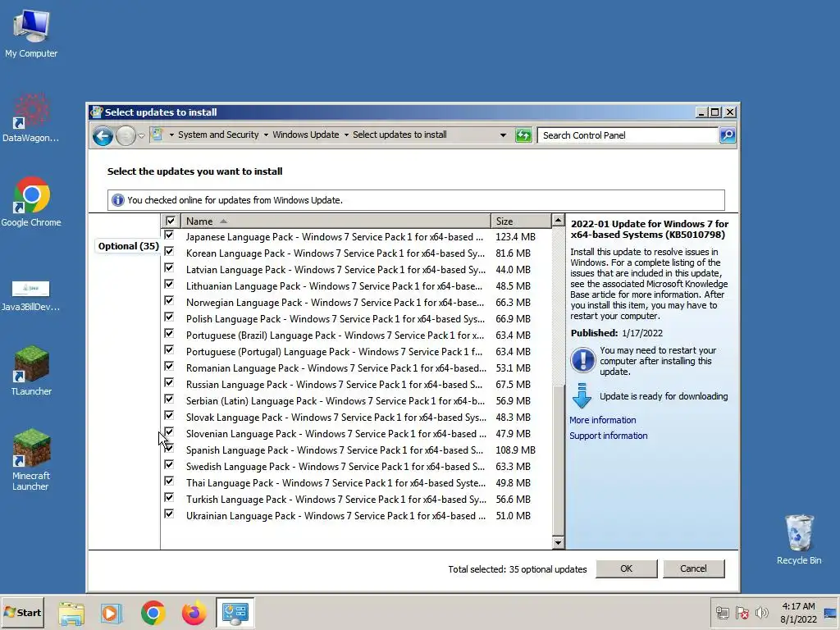Sort by Name column header
This screenshot has width=840, height=630.
336,221
